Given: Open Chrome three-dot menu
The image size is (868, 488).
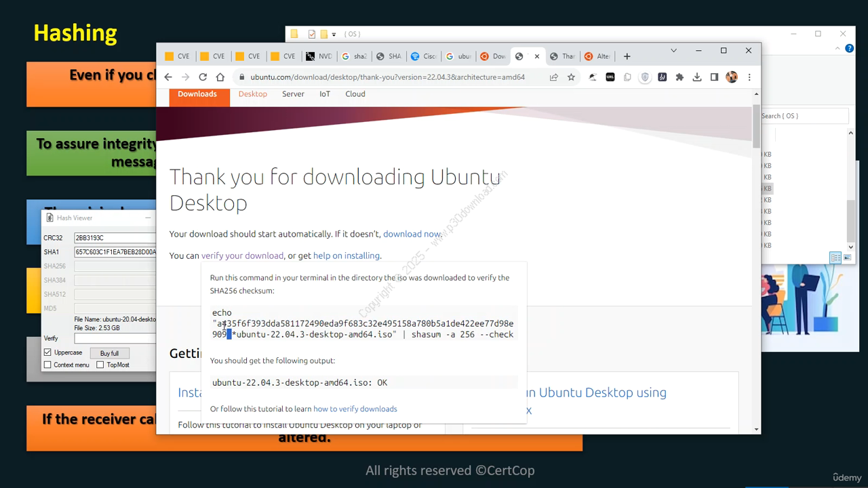Looking at the screenshot, I should (x=749, y=77).
